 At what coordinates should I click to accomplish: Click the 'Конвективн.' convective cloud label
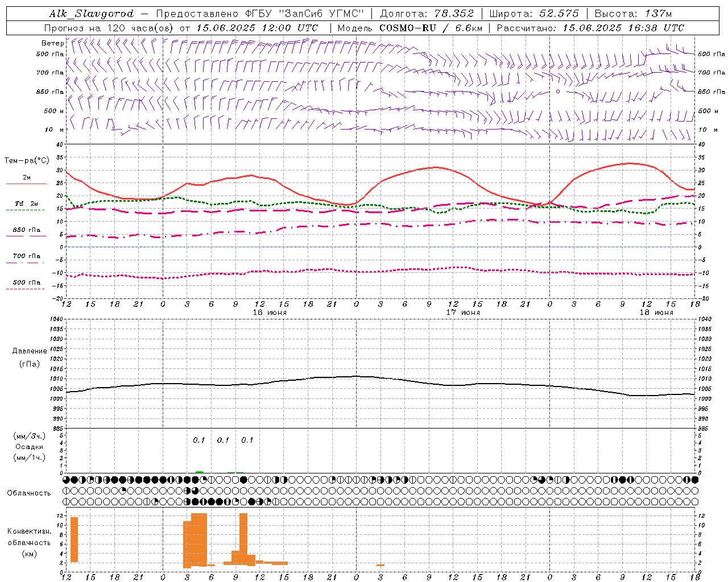point(29,531)
